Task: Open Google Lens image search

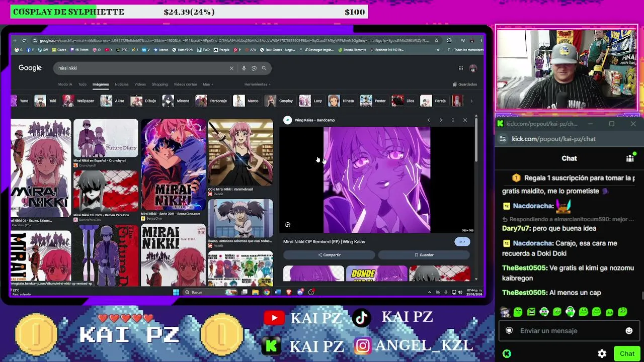Action: pos(254,68)
